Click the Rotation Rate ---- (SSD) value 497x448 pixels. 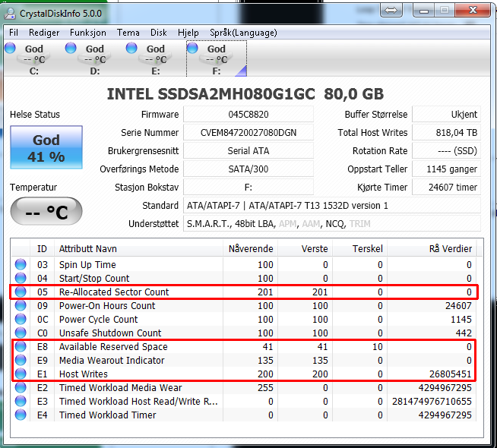pyautogui.click(x=446, y=150)
